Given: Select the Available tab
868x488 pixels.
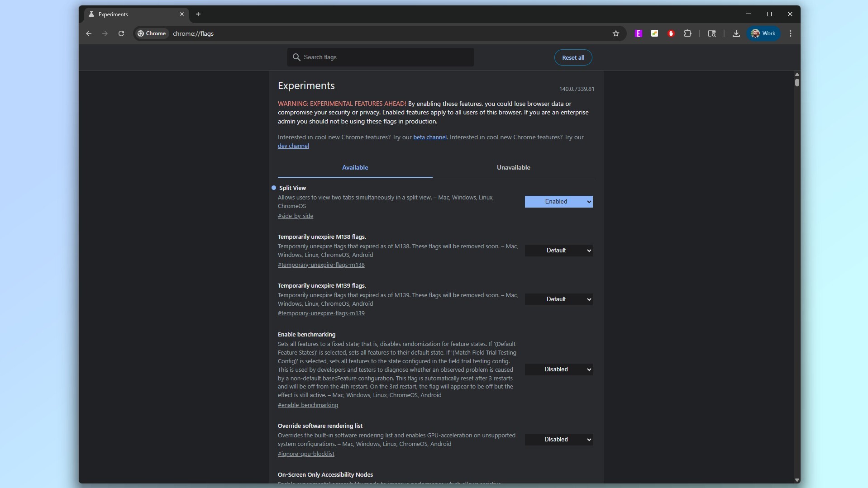Looking at the screenshot, I should pos(355,167).
